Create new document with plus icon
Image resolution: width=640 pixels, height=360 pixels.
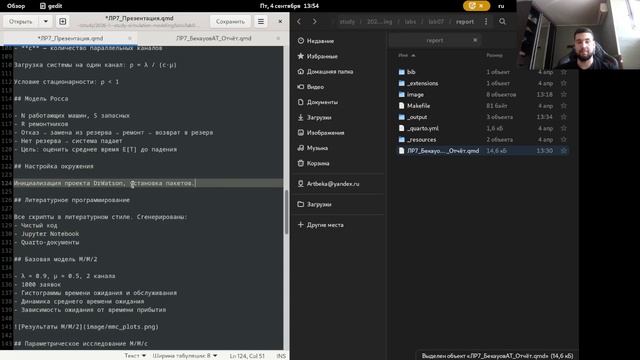[62, 21]
